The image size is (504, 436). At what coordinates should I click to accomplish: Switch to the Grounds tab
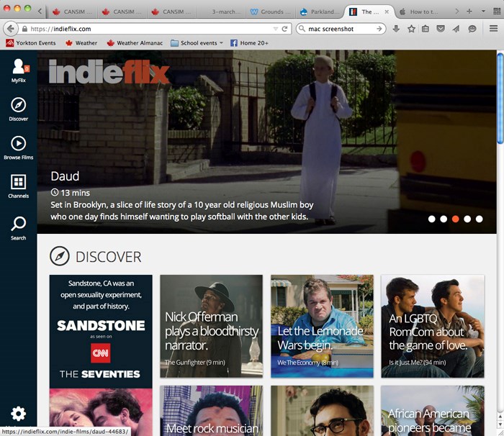tap(271, 12)
